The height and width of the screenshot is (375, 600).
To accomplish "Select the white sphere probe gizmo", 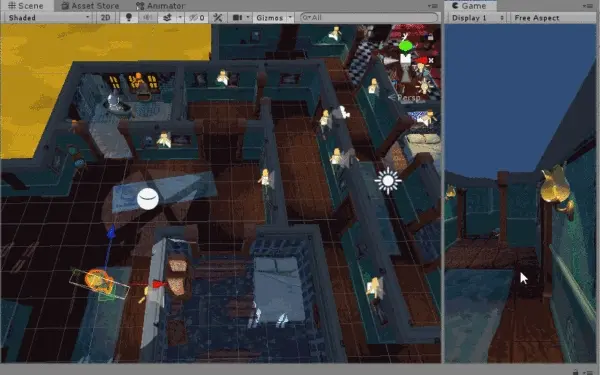I will 148,199.
